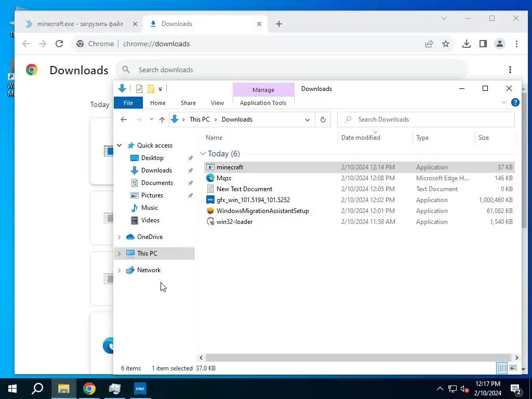The width and height of the screenshot is (532, 399).
Task: Close the minecraft.exe Chrome tab
Action: (x=135, y=24)
